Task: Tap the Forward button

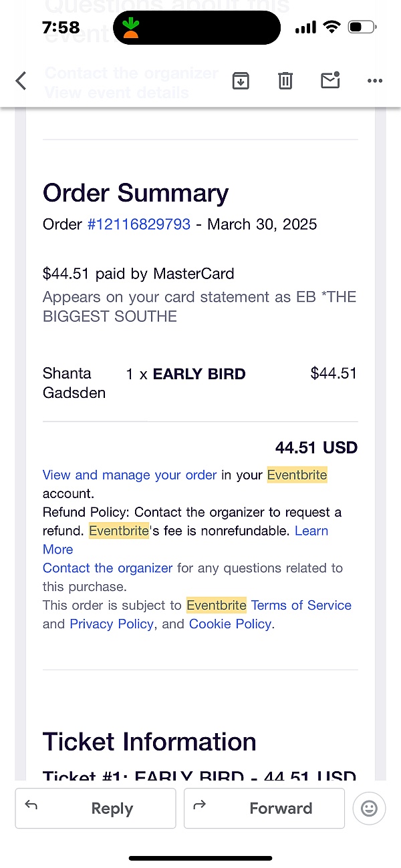Action: (264, 809)
